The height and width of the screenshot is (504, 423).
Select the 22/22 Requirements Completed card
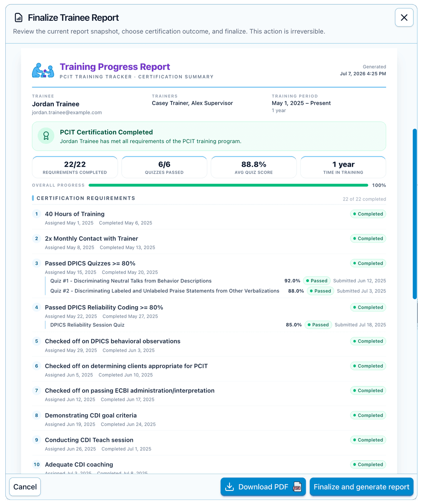(x=75, y=167)
